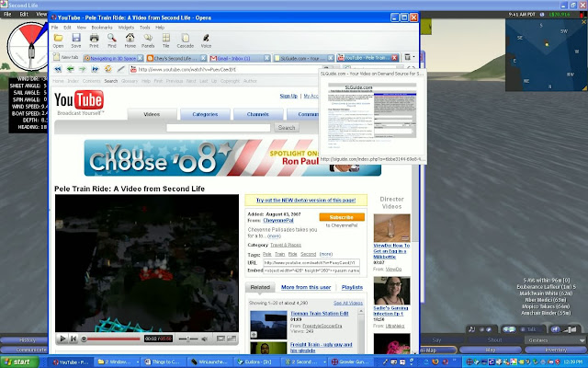Click the orange Subscribe button
The height and width of the screenshot is (368, 588).
point(342,217)
